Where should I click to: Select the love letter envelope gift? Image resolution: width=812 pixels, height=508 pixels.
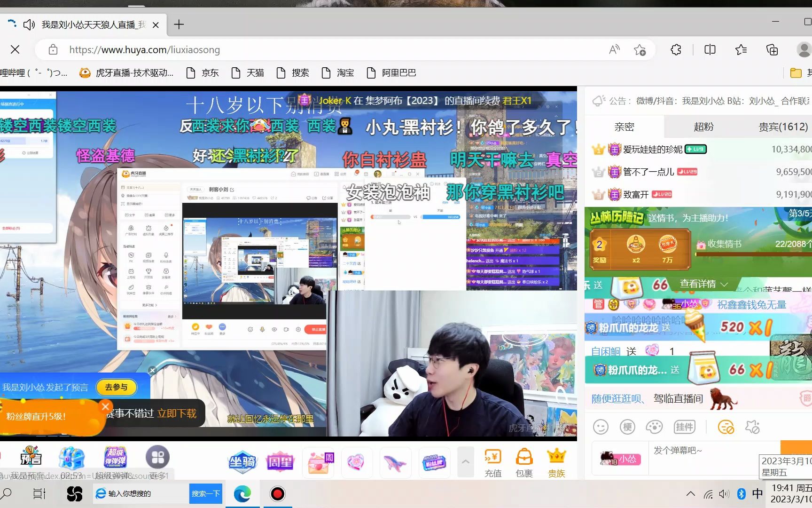(319, 462)
